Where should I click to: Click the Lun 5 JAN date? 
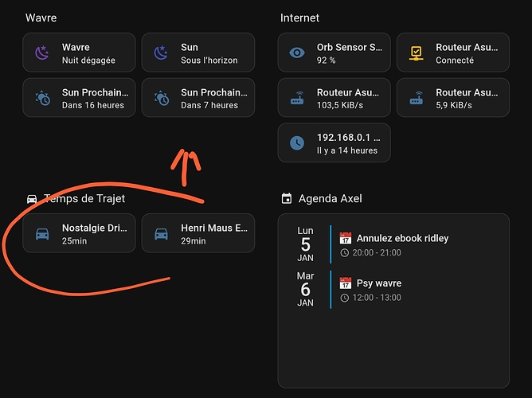(x=305, y=244)
